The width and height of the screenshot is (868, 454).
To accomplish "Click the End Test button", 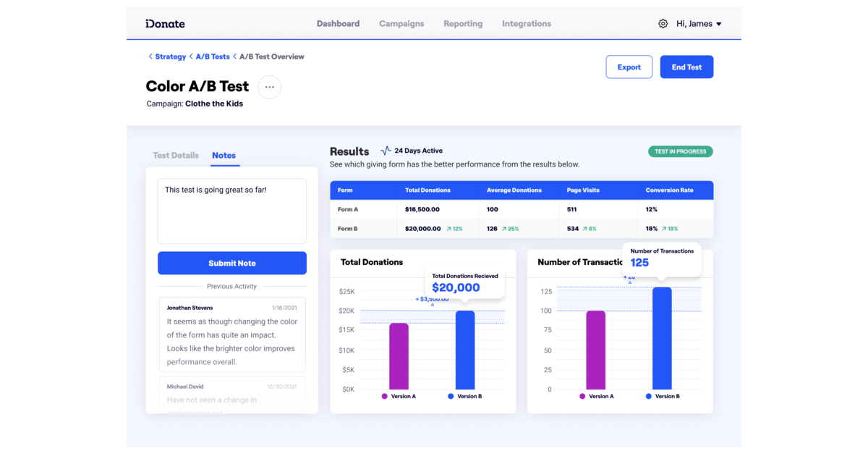I will point(686,67).
